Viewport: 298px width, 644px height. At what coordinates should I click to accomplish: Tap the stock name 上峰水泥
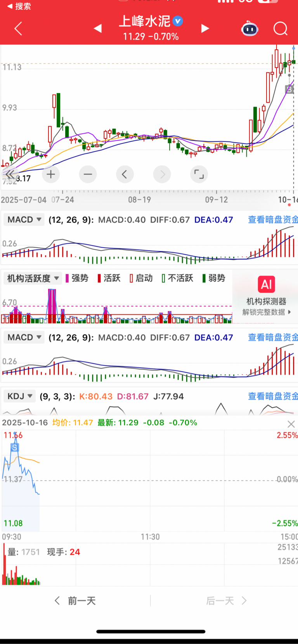tap(145, 21)
